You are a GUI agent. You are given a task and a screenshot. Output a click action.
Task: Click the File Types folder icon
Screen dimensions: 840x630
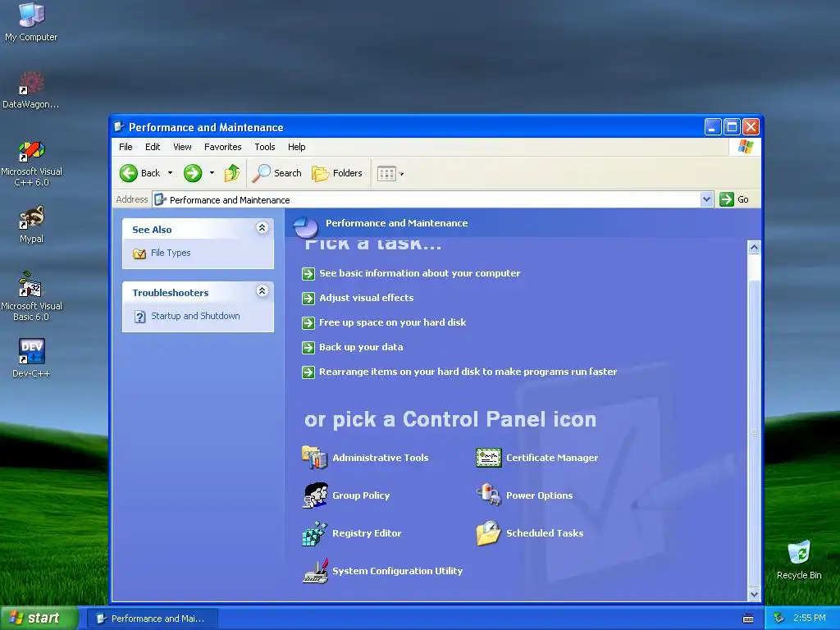click(x=139, y=253)
